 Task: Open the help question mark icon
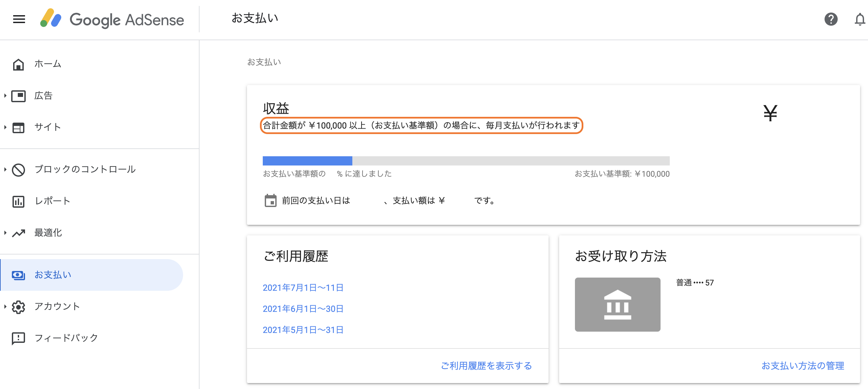pos(830,19)
